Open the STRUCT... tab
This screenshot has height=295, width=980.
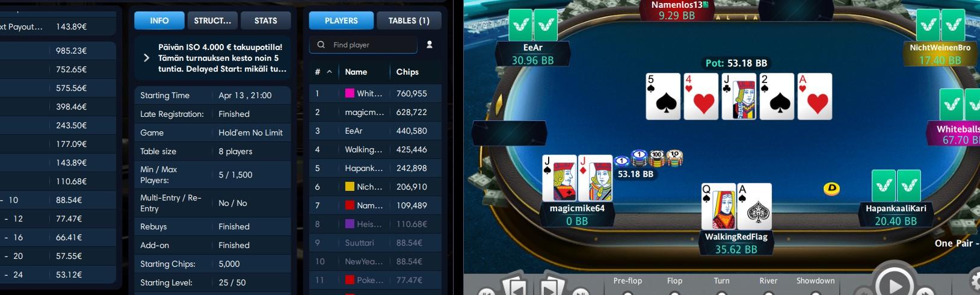[212, 20]
